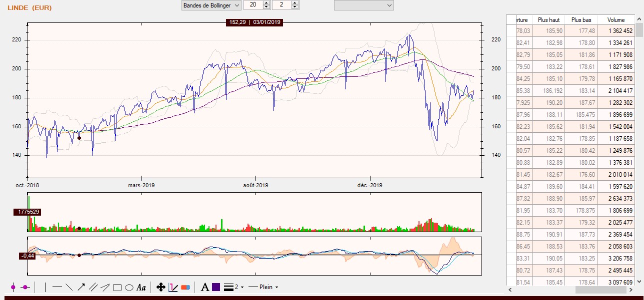Select the parallel channel lines tool

93,287
